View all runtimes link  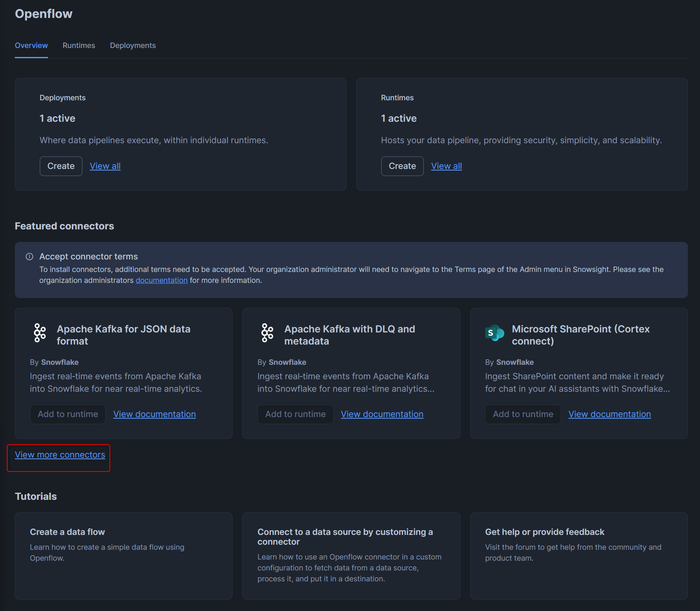pos(446,166)
